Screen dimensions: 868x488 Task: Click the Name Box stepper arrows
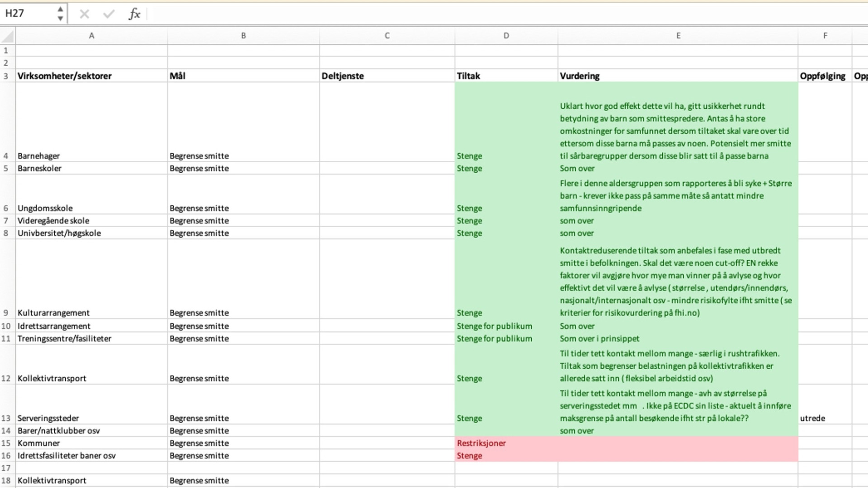coord(60,14)
